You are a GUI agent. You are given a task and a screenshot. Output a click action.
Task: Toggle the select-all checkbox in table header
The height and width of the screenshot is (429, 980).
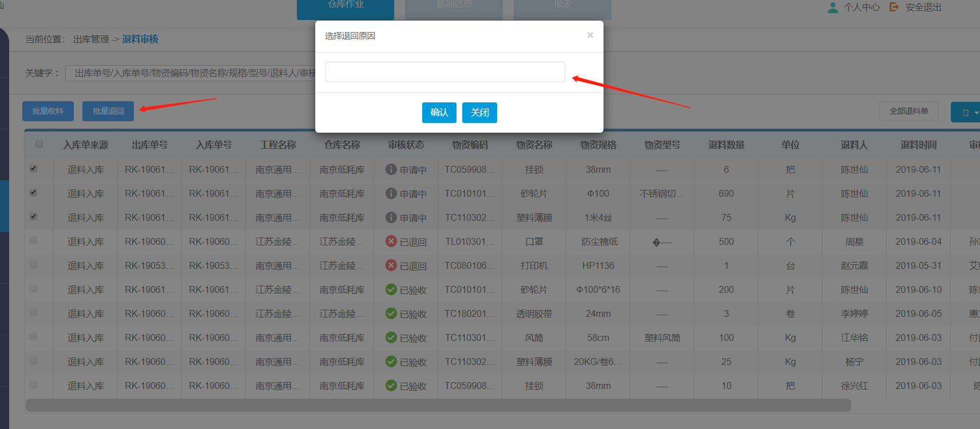39,144
